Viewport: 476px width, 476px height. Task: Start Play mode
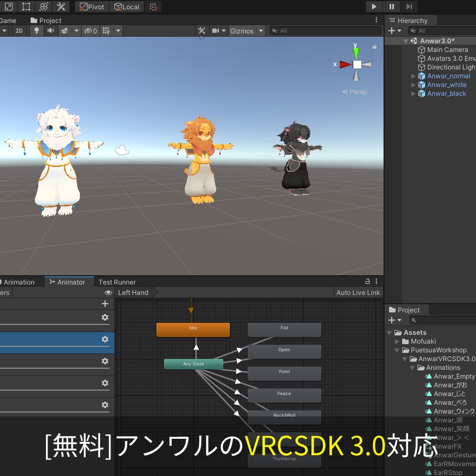click(x=374, y=7)
